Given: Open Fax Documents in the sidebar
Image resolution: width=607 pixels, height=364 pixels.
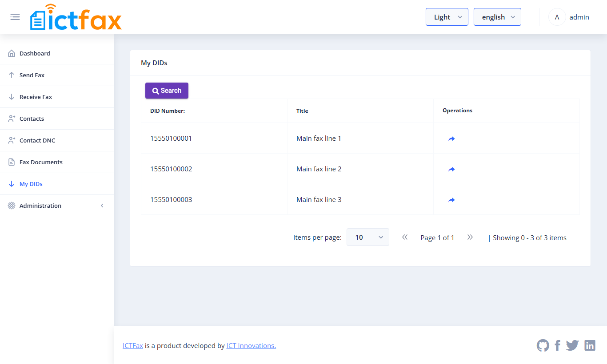Looking at the screenshot, I should point(57,162).
